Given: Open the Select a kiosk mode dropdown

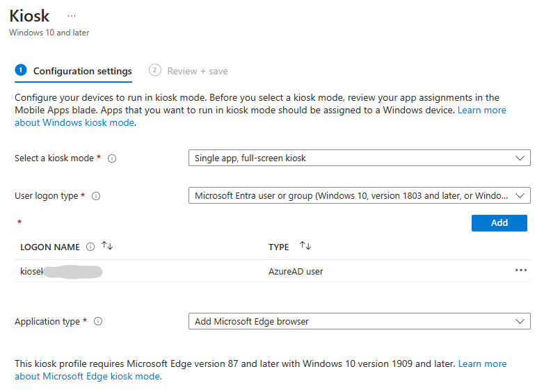Looking at the screenshot, I should pyautogui.click(x=359, y=158).
